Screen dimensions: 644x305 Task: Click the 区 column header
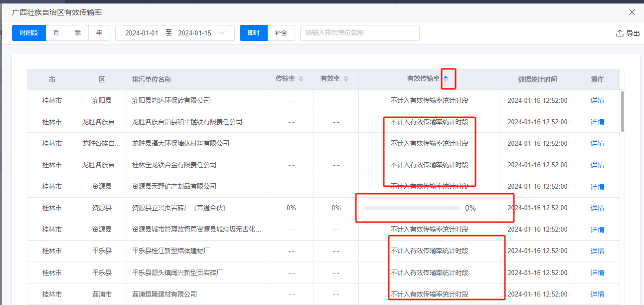(102, 79)
